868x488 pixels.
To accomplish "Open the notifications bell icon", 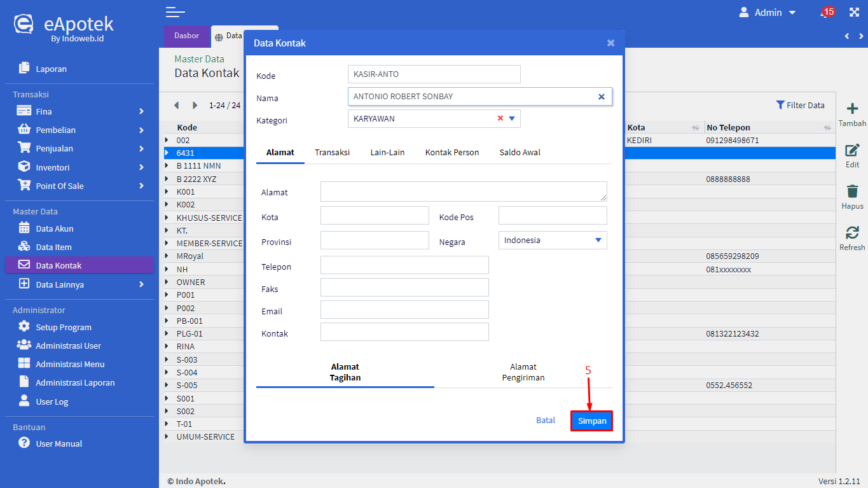I will [826, 13].
